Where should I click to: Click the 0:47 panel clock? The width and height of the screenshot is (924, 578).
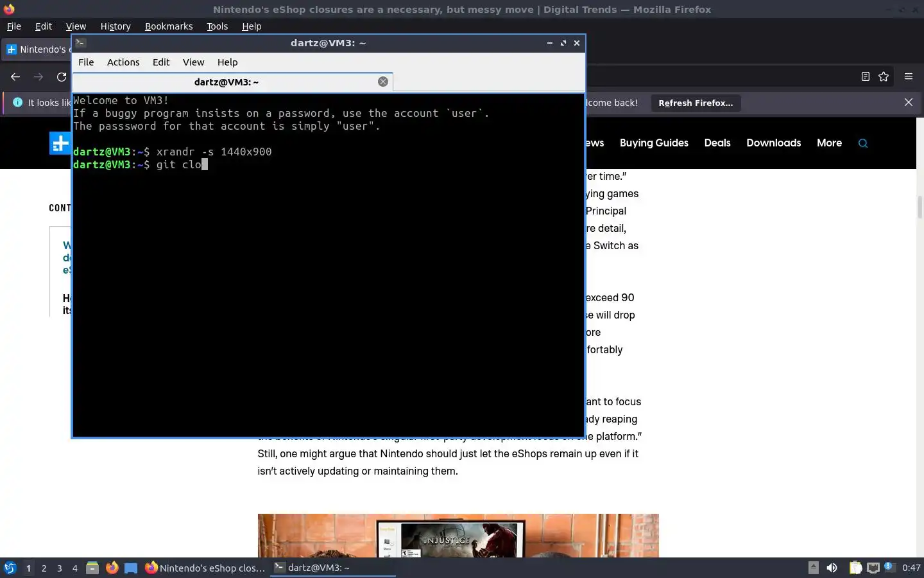(x=911, y=568)
